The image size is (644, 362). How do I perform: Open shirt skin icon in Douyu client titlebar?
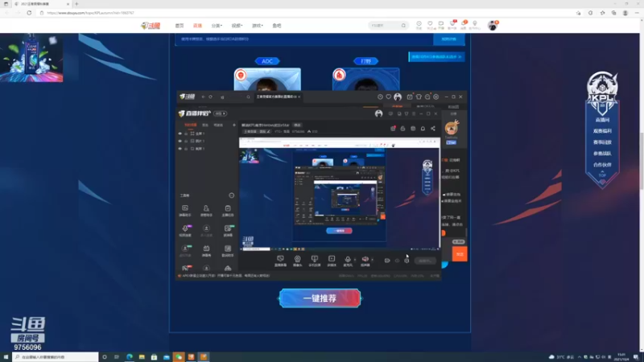pos(419,97)
